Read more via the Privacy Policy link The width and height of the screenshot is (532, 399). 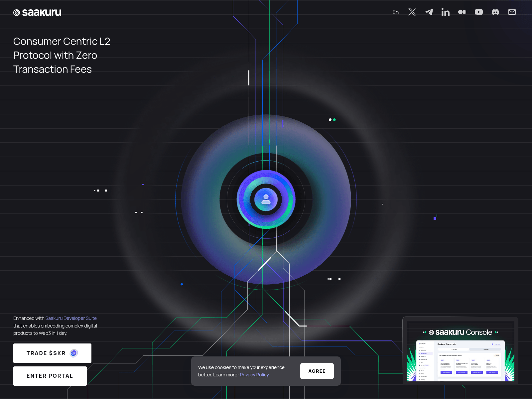[254, 375]
